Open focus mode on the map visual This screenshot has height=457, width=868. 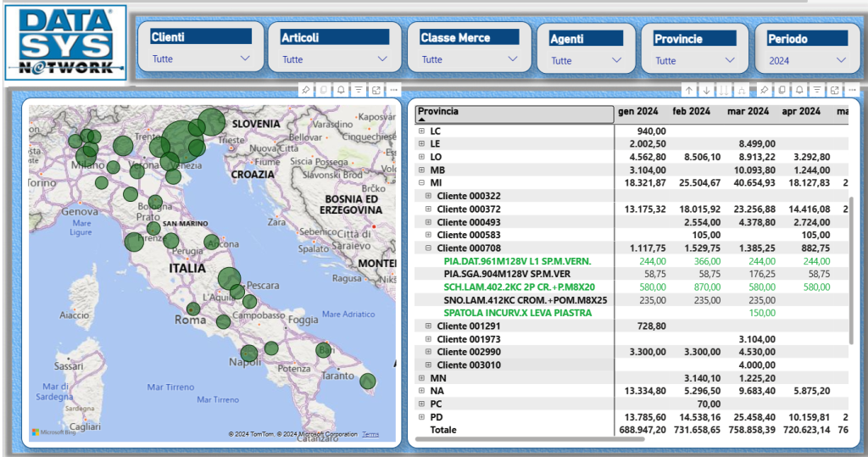pos(376,89)
